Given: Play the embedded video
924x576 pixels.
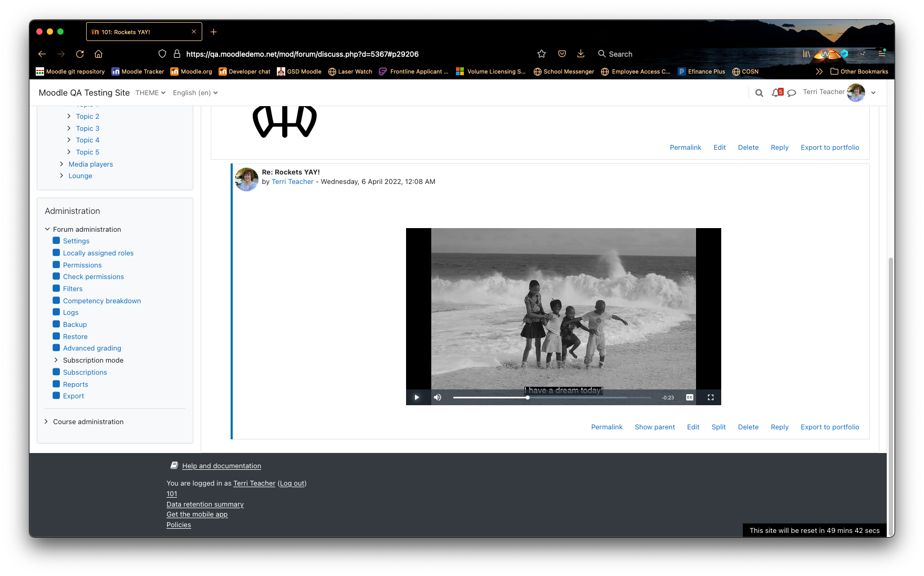Looking at the screenshot, I should (417, 397).
